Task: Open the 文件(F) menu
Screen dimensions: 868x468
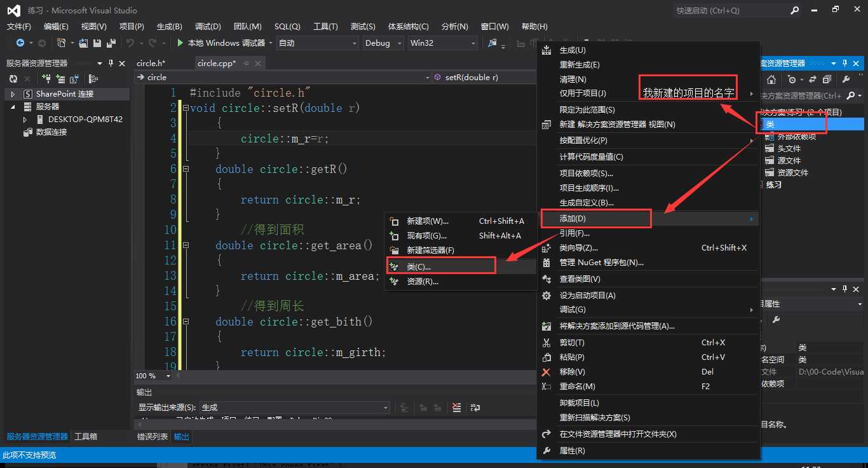Action: click(19, 27)
